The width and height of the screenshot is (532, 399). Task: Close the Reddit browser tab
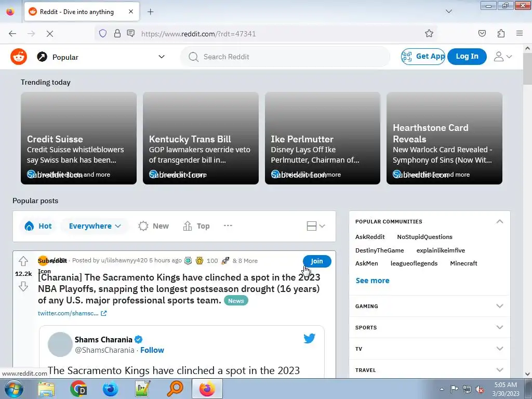(x=131, y=11)
